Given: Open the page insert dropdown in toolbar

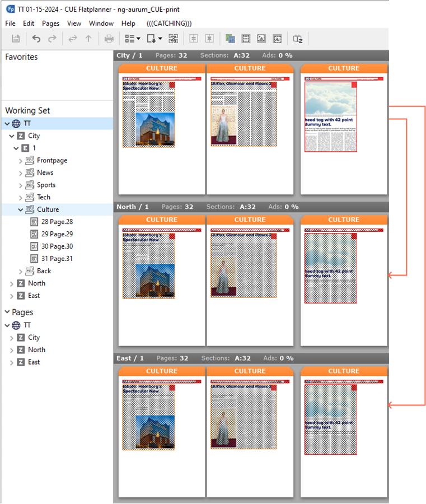Looking at the screenshot, I should [154, 39].
